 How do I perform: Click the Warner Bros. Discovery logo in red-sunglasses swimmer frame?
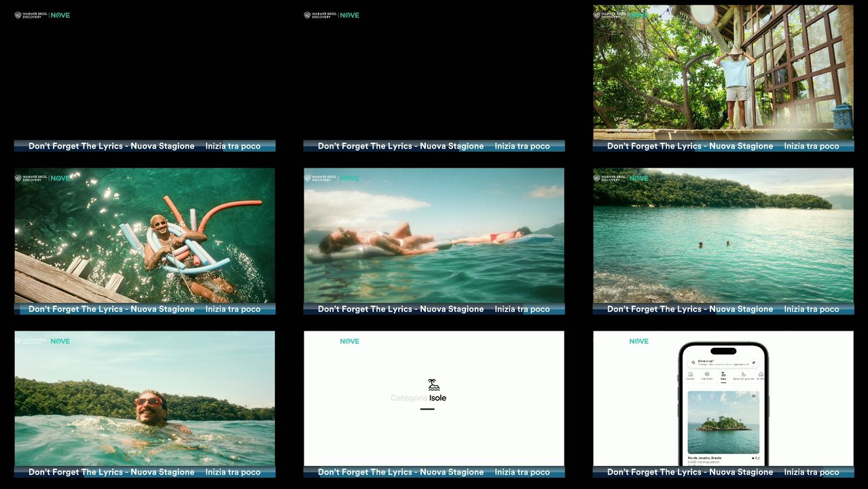(x=31, y=341)
